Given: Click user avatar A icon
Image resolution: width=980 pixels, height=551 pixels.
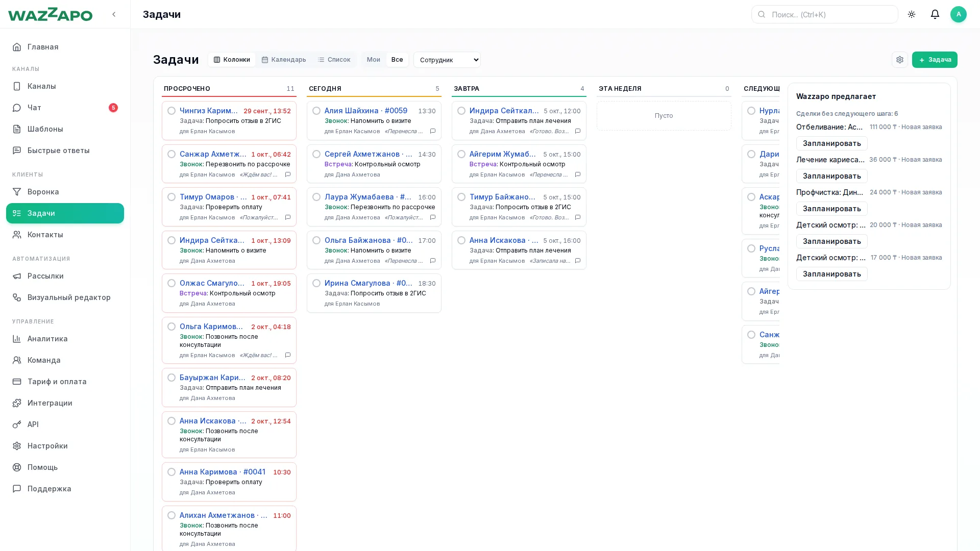Looking at the screenshot, I should tap(959, 14).
